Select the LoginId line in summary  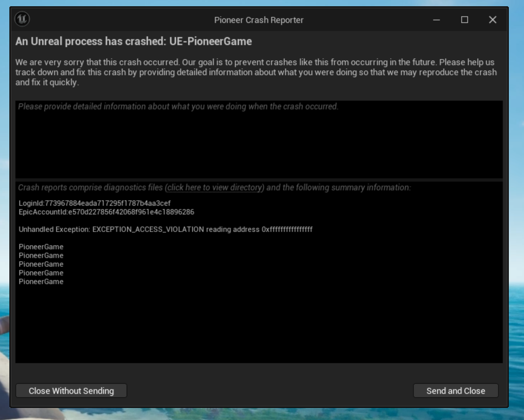click(x=95, y=203)
